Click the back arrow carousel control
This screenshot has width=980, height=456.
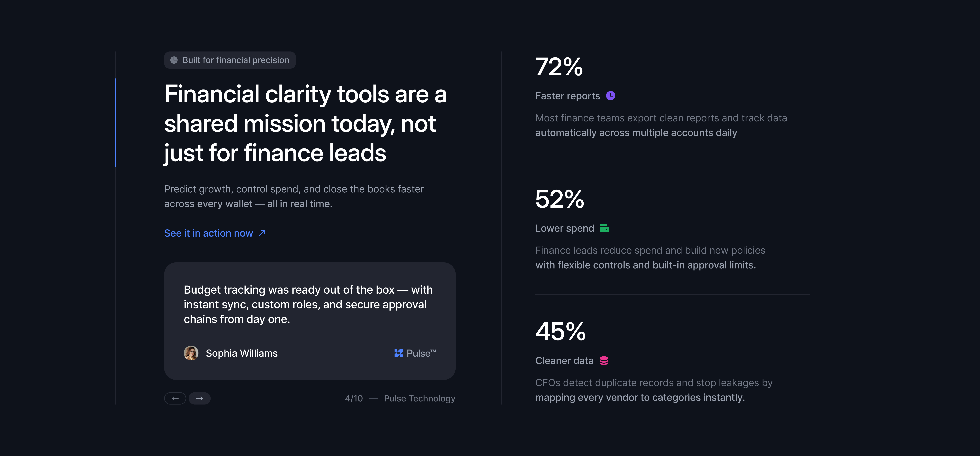[175, 398]
